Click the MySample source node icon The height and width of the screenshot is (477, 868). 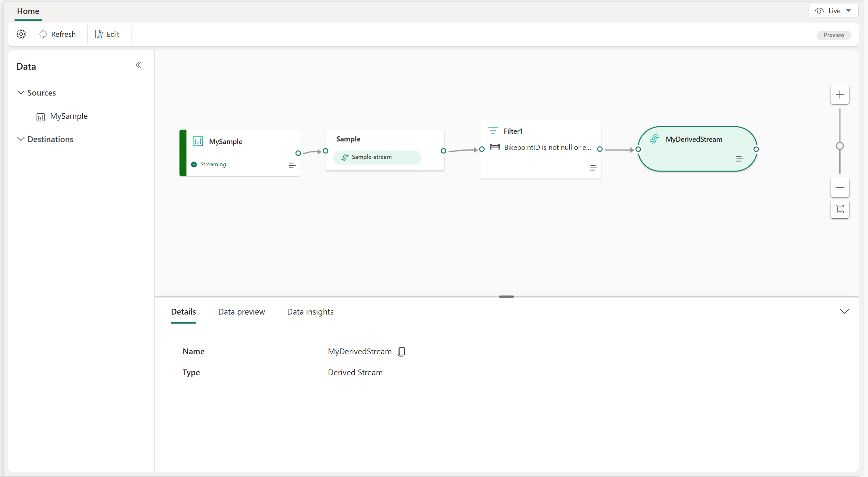[x=198, y=141]
